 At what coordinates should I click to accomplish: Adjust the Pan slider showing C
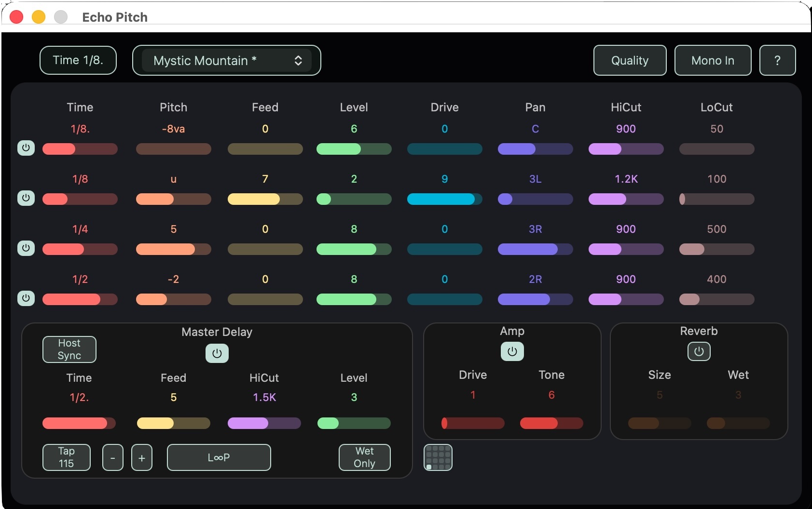click(x=536, y=149)
